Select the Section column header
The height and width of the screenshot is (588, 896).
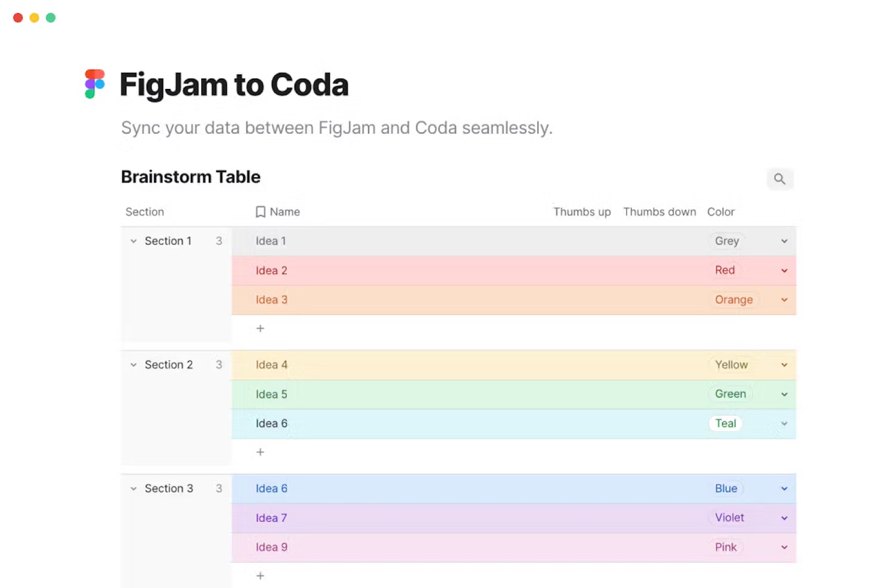pyautogui.click(x=145, y=211)
